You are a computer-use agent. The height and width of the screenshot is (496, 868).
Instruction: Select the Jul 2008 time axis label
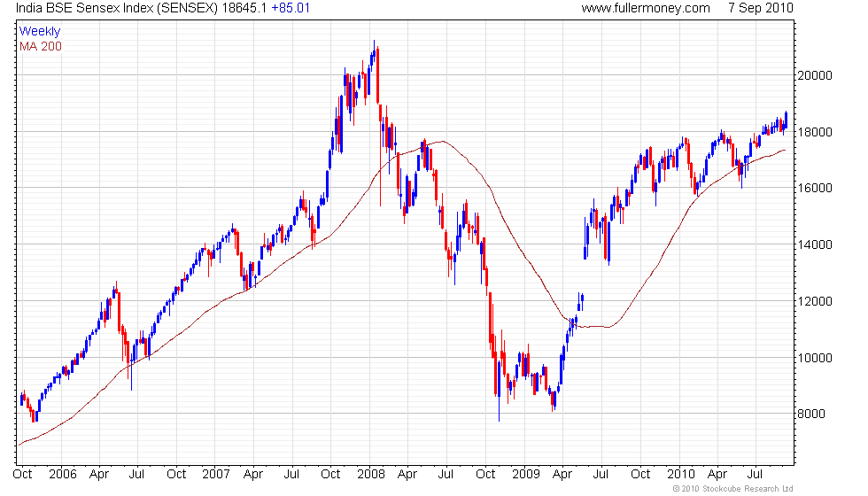pos(446,474)
